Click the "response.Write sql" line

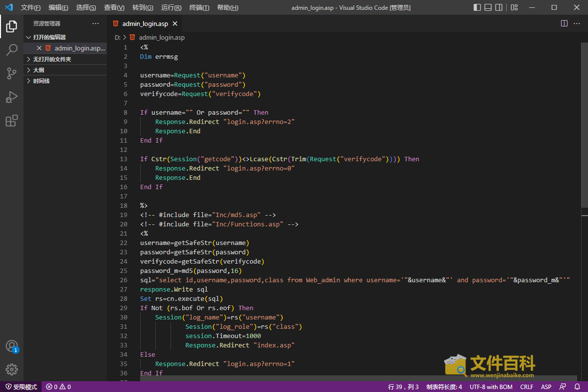tap(174, 289)
